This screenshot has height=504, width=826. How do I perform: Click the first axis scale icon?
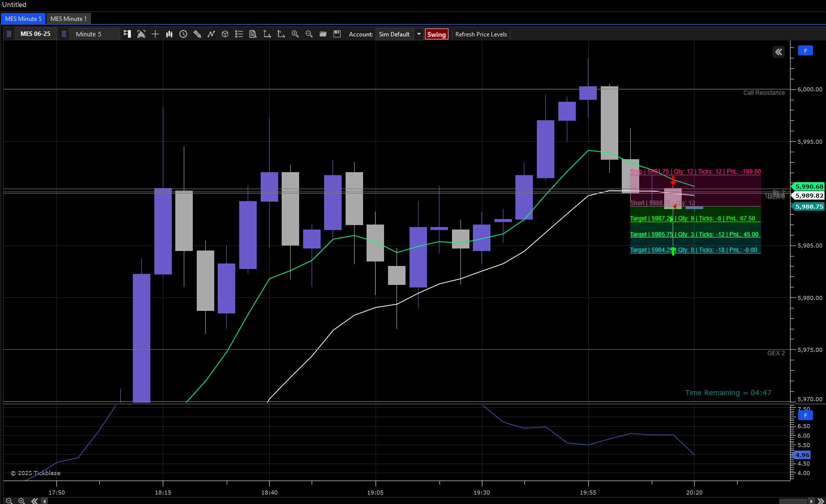[267, 34]
